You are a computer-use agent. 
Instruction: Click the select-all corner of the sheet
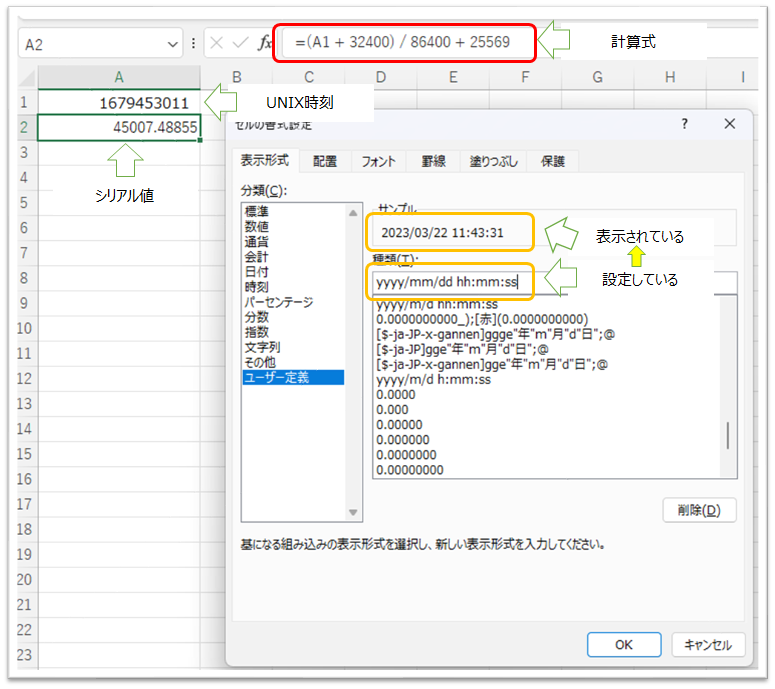(27, 78)
